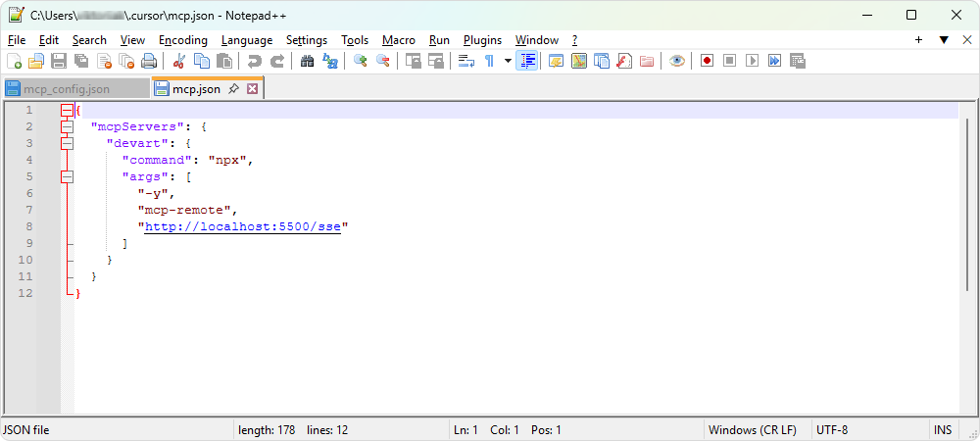Collapse the args fold on line 5
Image resolution: width=980 pixels, height=441 pixels.
click(x=67, y=176)
